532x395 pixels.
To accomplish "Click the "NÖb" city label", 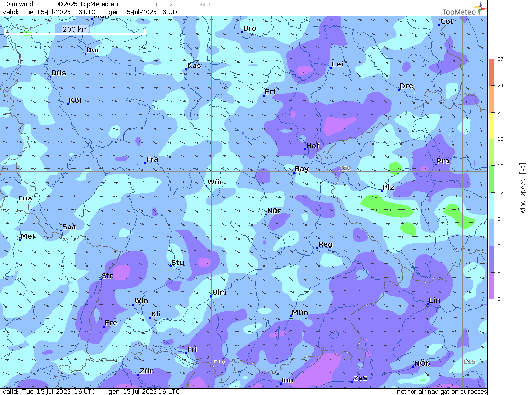I will tap(422, 363).
